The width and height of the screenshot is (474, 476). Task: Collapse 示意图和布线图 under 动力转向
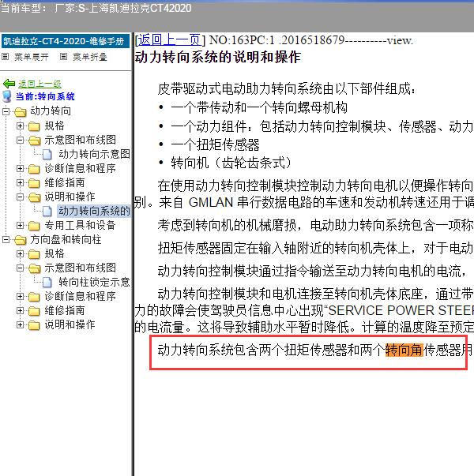tap(20, 140)
